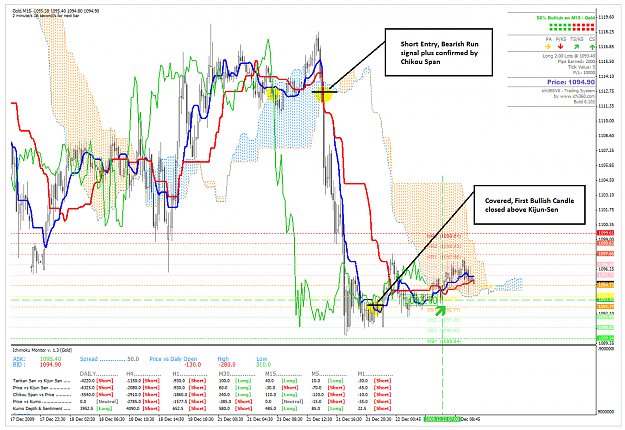Click the H1 Price vs Kumo value -1577.5

pyautogui.click(x=180, y=401)
